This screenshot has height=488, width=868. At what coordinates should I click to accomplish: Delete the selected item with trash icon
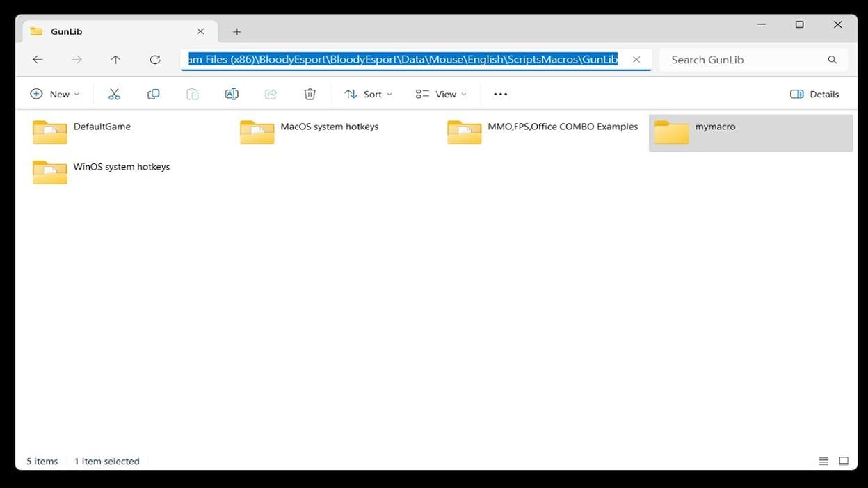click(x=310, y=94)
